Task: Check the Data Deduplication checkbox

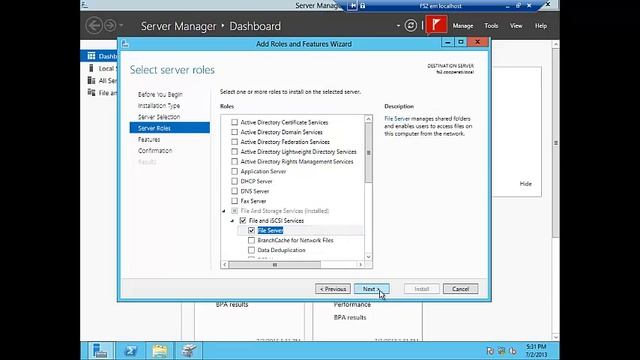Action: [x=251, y=250]
